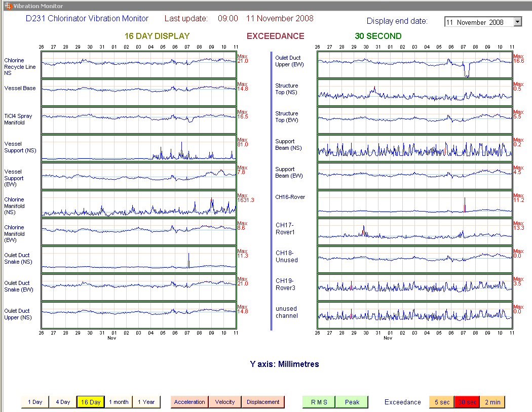Set exceedance to 2 min
Screen dimensions: 532x412
pyautogui.click(x=492, y=402)
